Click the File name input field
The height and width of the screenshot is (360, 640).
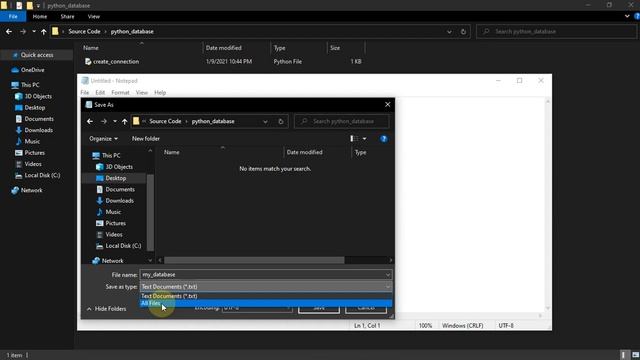(262, 275)
